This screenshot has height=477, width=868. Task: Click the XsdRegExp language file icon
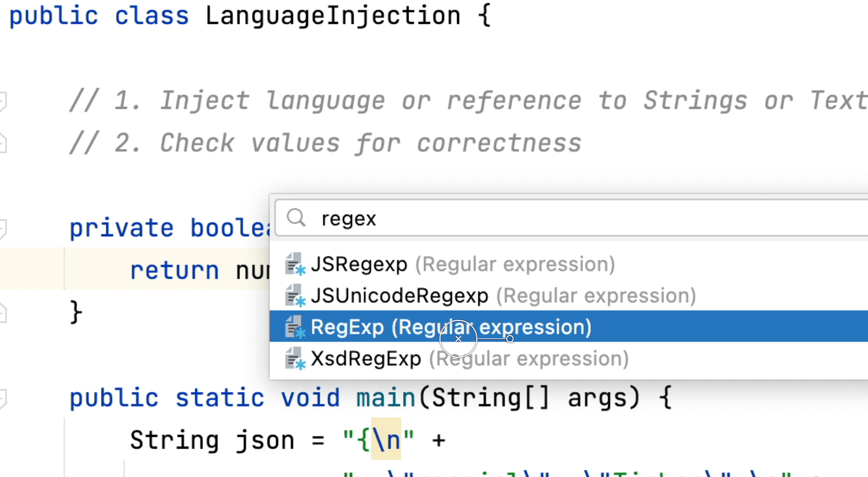[x=295, y=359]
